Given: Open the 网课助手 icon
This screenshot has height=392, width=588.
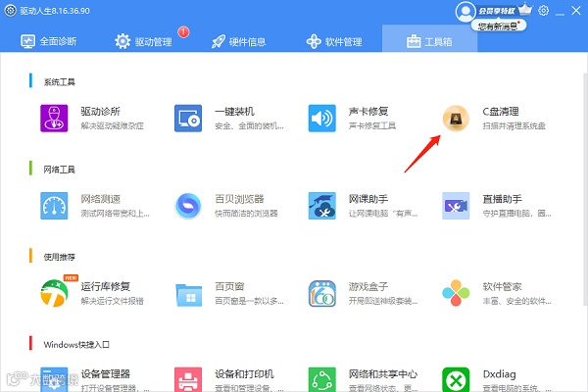Looking at the screenshot, I should tap(321, 206).
